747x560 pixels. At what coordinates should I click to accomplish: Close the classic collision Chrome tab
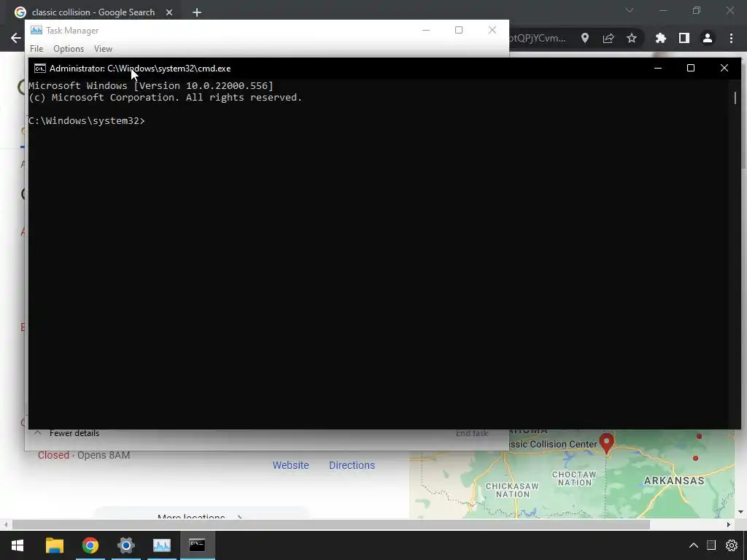[169, 12]
